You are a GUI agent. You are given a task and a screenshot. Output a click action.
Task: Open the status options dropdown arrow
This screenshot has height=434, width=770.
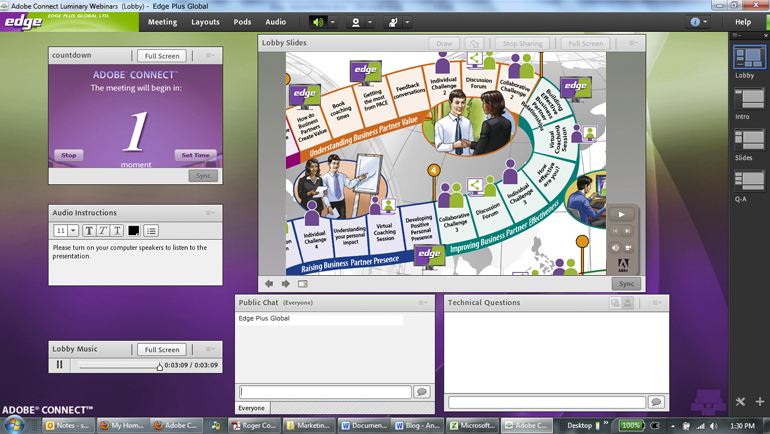(x=407, y=22)
